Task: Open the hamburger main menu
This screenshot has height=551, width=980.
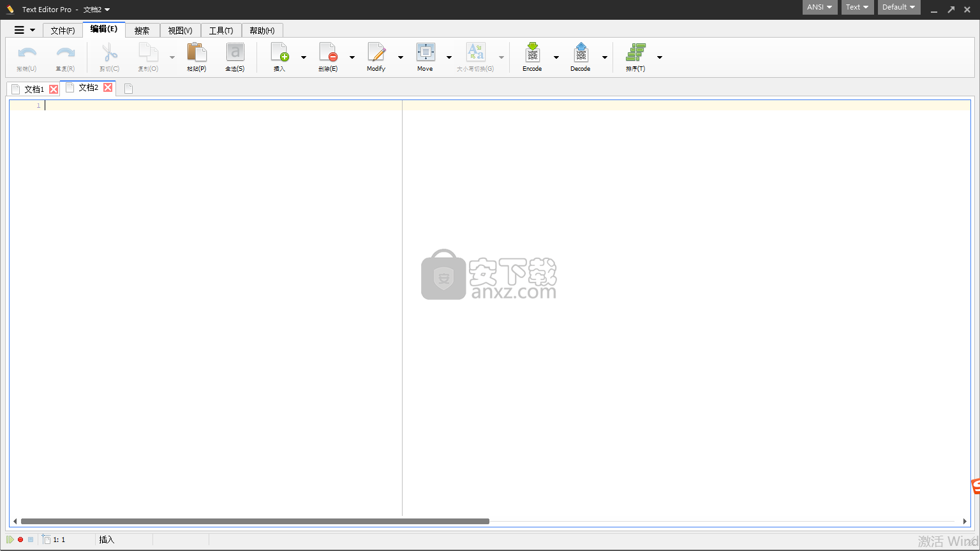Action: pos(24,30)
